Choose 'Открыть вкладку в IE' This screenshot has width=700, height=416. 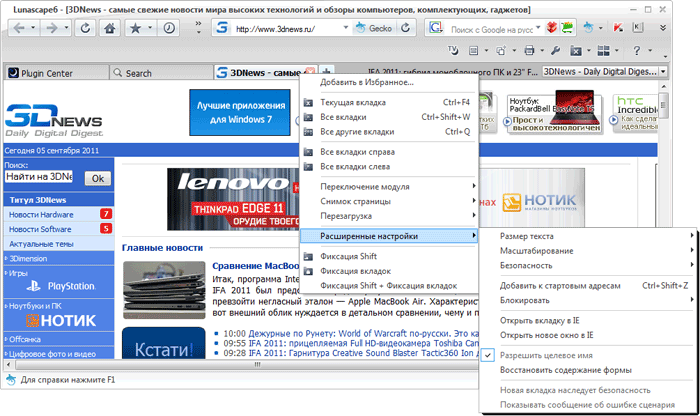pyautogui.click(x=588, y=320)
